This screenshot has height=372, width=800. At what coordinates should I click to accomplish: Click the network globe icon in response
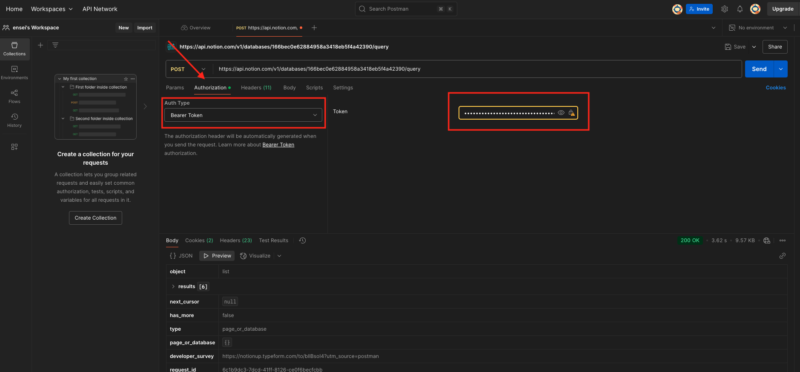[x=766, y=240]
